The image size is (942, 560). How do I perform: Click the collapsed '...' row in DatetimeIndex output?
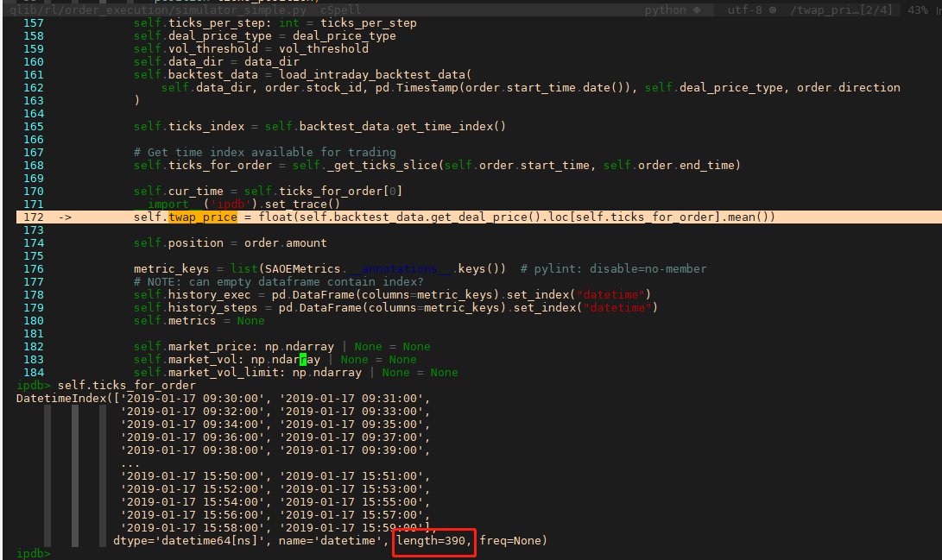tap(130, 463)
